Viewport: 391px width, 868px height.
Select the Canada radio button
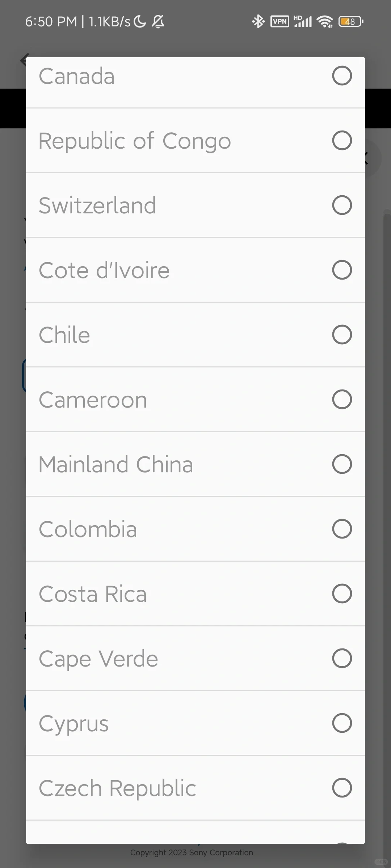click(342, 76)
